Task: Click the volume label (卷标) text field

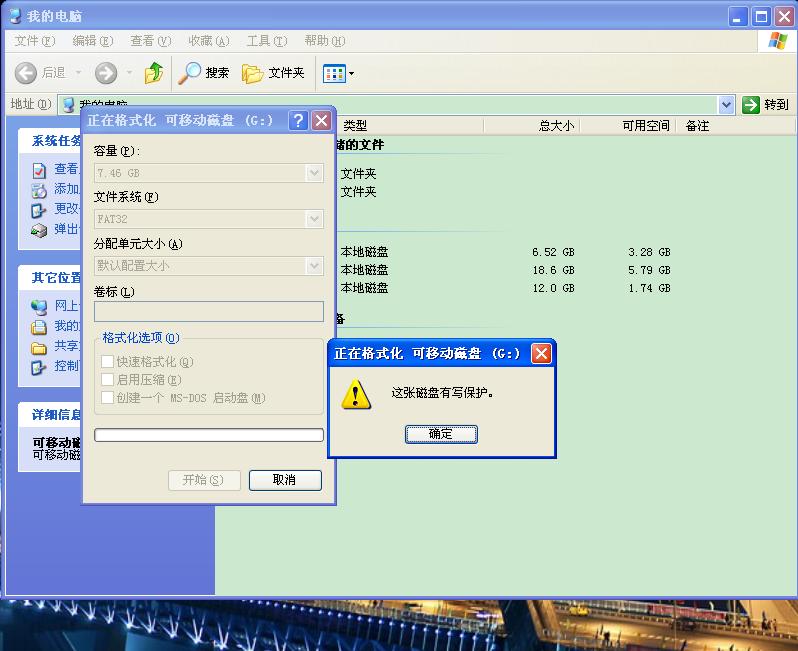Action: pyautogui.click(x=208, y=311)
